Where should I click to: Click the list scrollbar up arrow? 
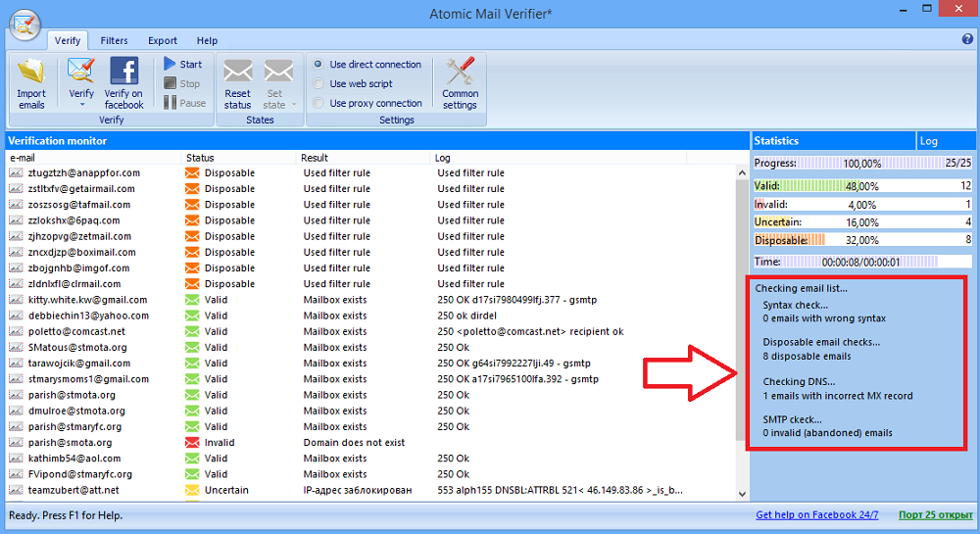point(742,173)
